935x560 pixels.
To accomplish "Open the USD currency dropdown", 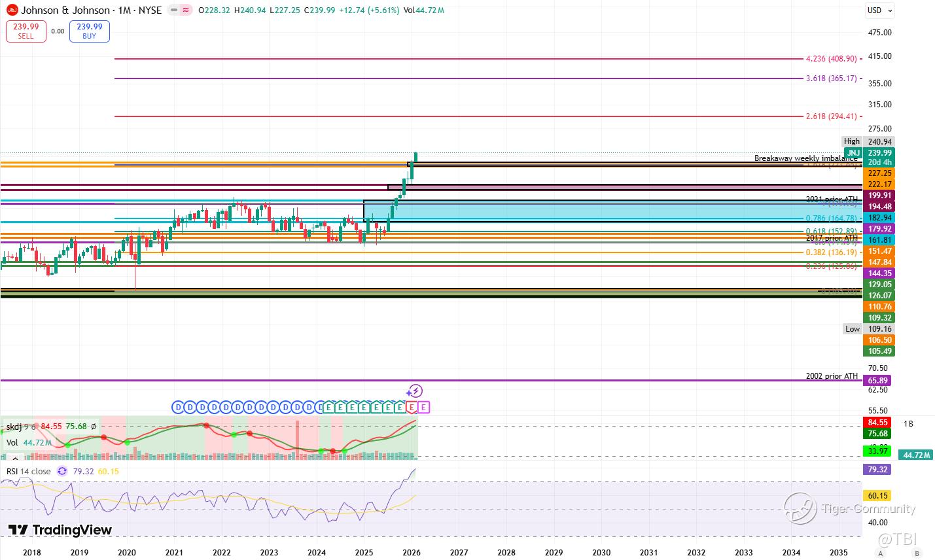I will pyautogui.click(x=880, y=10).
